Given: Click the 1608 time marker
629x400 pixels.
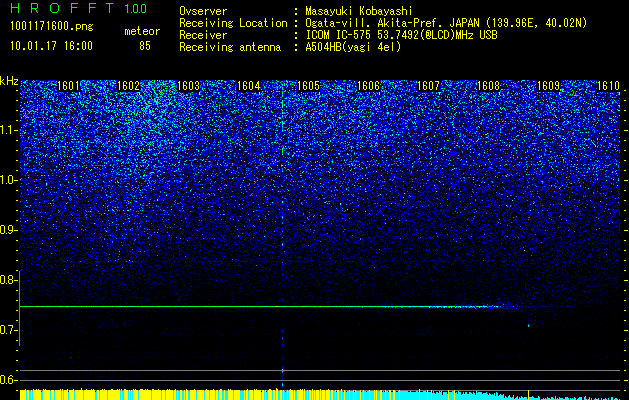Looking at the screenshot, I should point(488,85).
